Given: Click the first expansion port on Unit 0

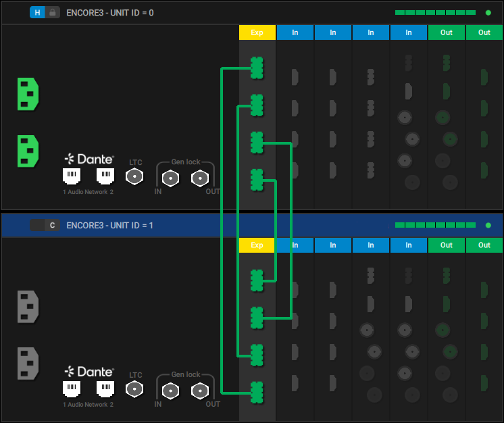Looking at the screenshot, I should pyautogui.click(x=257, y=68).
